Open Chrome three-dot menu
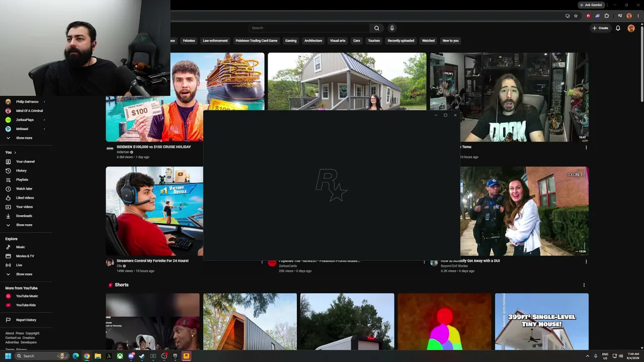 (637, 16)
